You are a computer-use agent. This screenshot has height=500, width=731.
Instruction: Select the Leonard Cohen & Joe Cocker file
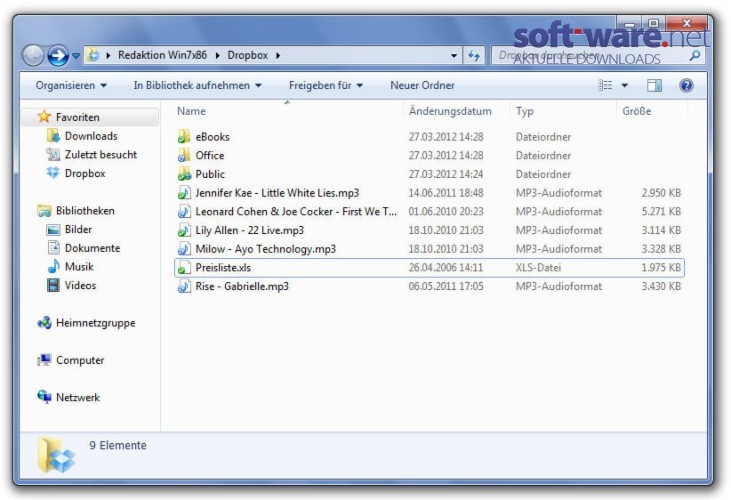click(x=296, y=211)
